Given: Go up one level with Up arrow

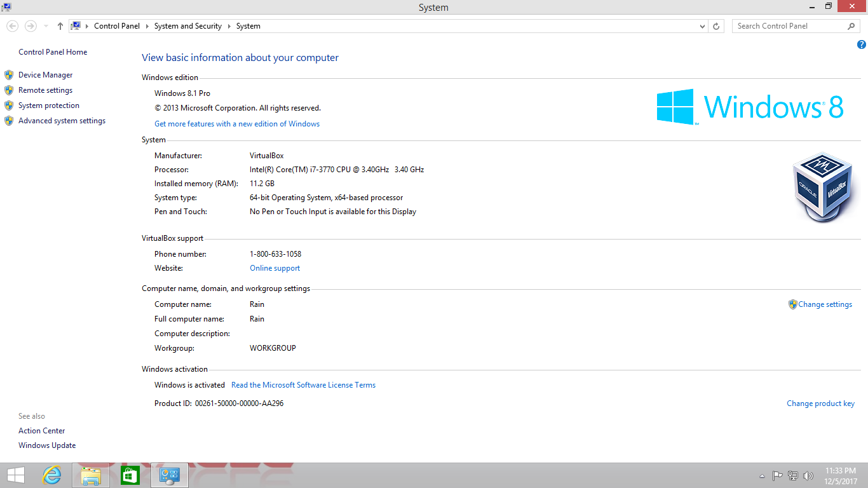Looking at the screenshot, I should [60, 26].
